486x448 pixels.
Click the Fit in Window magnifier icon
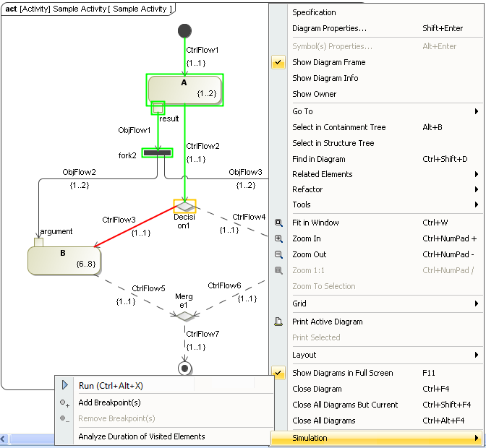click(x=279, y=223)
